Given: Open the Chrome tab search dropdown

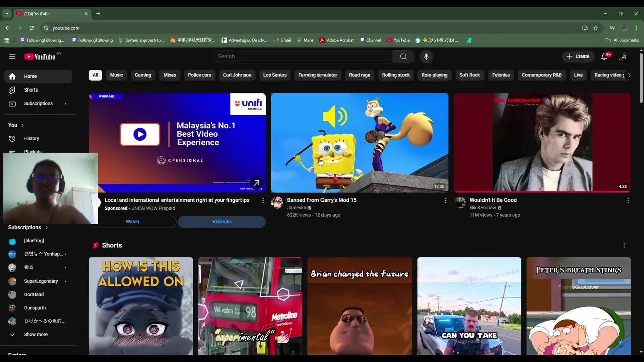Looking at the screenshot, I should coord(7,14).
